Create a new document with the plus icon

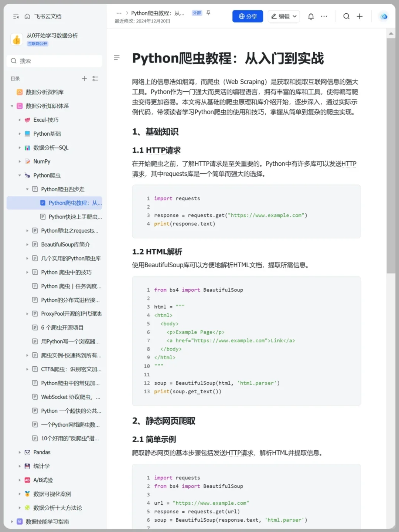[360, 16]
